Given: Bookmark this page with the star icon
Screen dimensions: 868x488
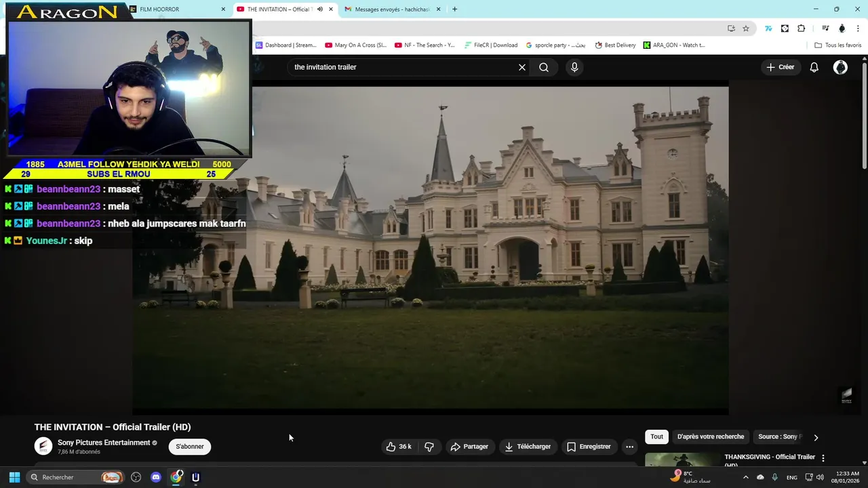Looking at the screenshot, I should [746, 28].
